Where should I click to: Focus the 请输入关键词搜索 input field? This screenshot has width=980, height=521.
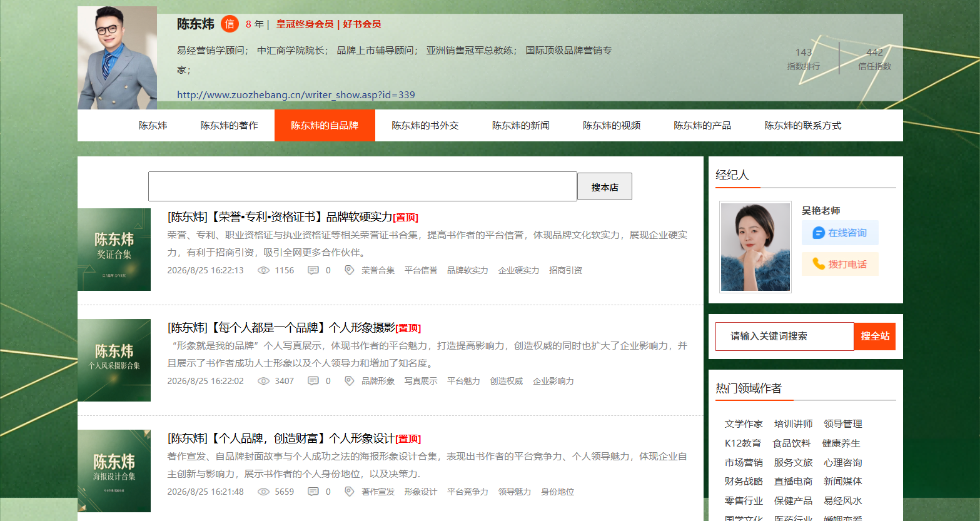click(785, 336)
